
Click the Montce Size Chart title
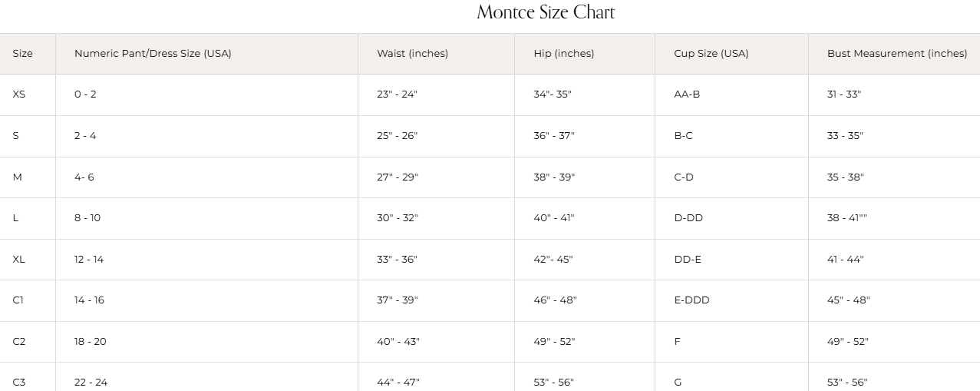[x=546, y=12]
